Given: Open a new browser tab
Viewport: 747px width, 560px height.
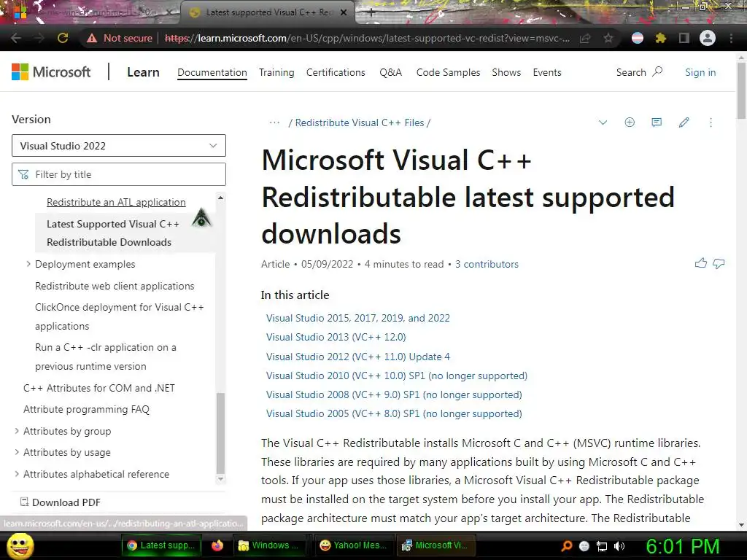Looking at the screenshot, I should click(x=371, y=12).
